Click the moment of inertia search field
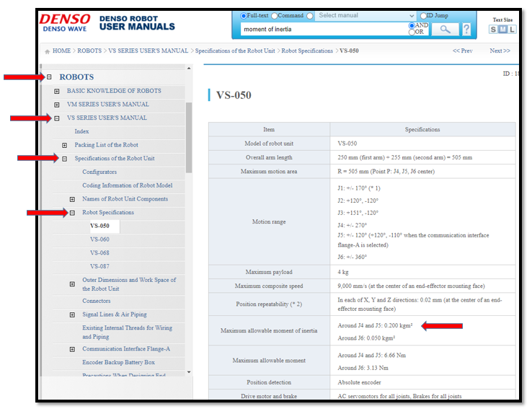 click(x=324, y=29)
